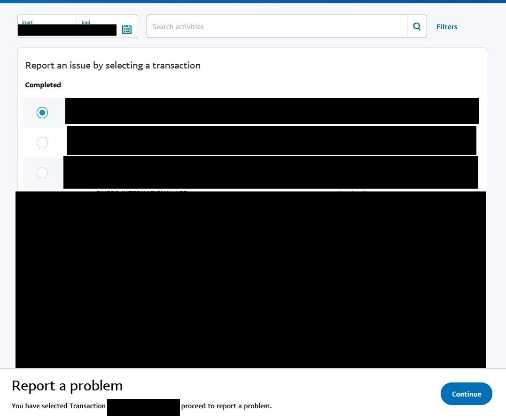Image resolution: width=506 pixels, height=420 pixels.
Task: Click the End date field
Action: (98, 26)
